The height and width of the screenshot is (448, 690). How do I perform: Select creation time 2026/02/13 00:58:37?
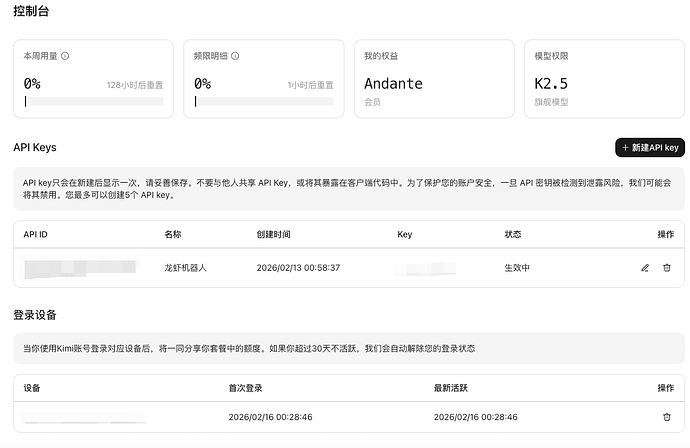pyautogui.click(x=298, y=268)
